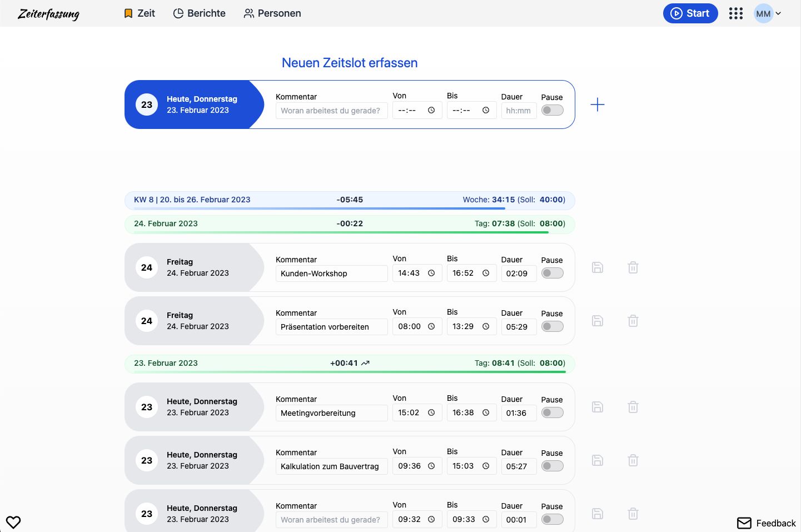Open the nine-dot apps grid icon
The width and height of the screenshot is (801, 532).
coord(736,13)
